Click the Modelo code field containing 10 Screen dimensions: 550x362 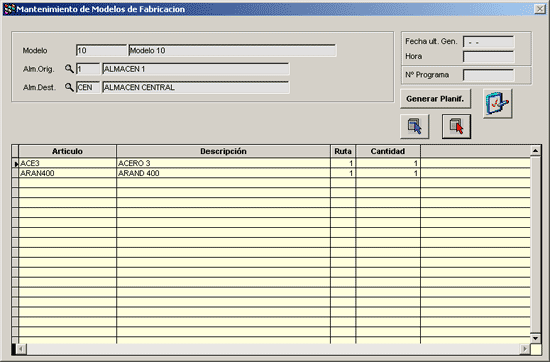click(101, 51)
